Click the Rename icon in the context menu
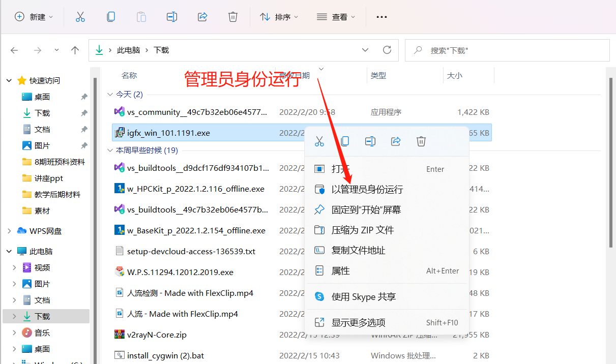Screen dimensions: 616x364 click(x=370, y=141)
